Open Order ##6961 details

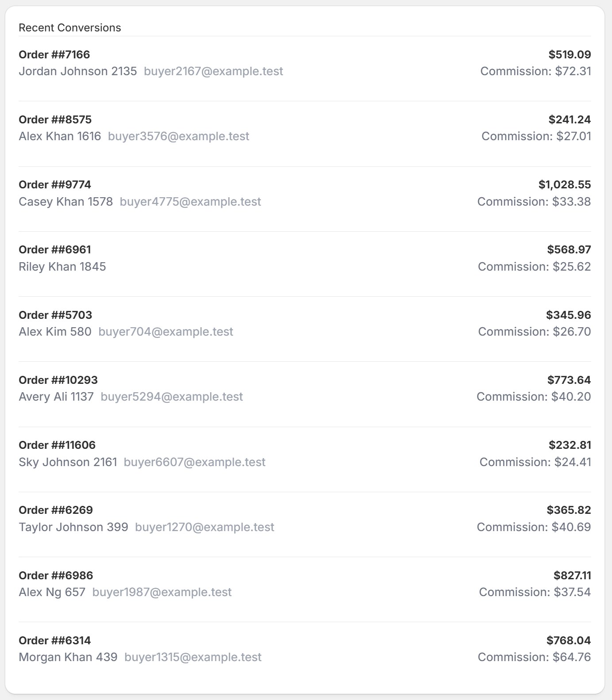(x=54, y=249)
